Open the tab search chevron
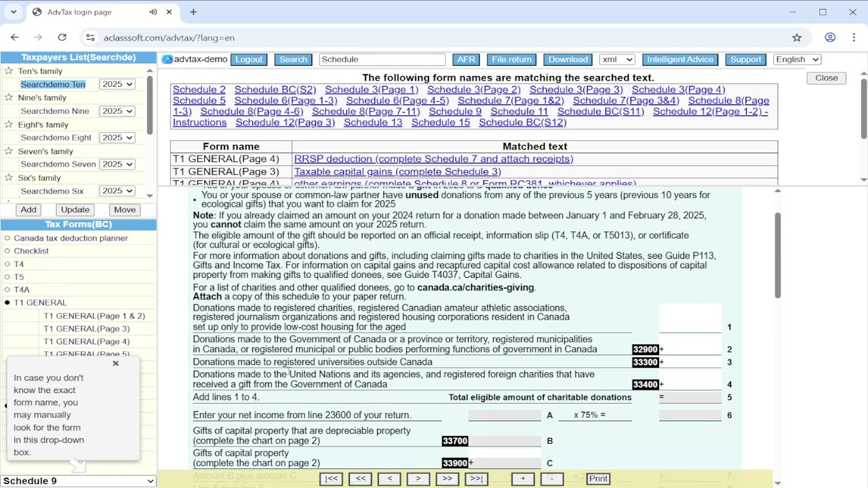 pyautogui.click(x=14, y=12)
